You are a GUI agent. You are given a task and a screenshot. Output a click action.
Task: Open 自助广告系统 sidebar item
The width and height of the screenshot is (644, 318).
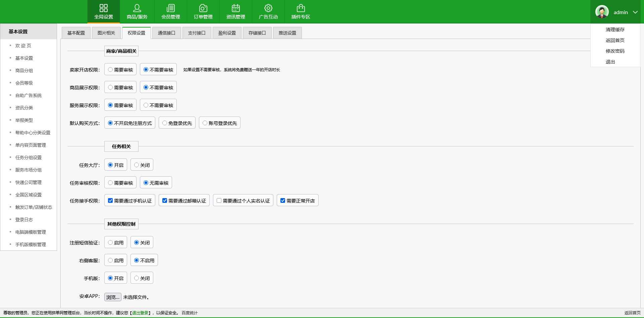click(x=29, y=95)
